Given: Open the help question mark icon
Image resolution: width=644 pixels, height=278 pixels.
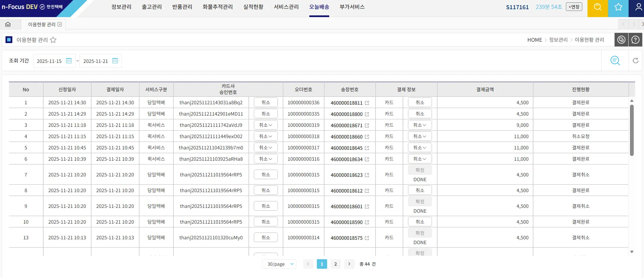Looking at the screenshot, I should pyautogui.click(x=635, y=40).
